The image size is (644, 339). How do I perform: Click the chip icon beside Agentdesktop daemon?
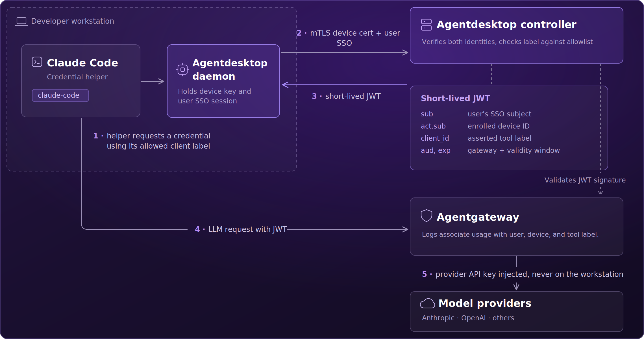[182, 69]
